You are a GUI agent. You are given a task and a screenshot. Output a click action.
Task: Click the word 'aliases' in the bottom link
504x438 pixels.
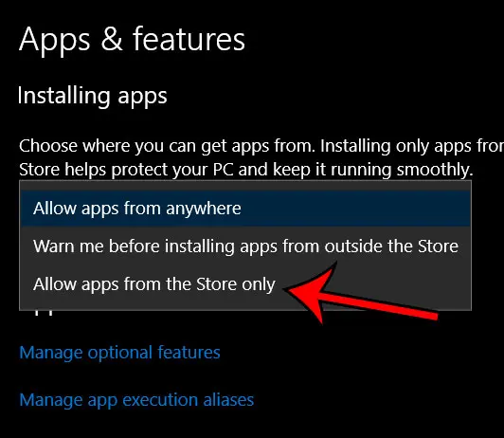click(x=228, y=400)
